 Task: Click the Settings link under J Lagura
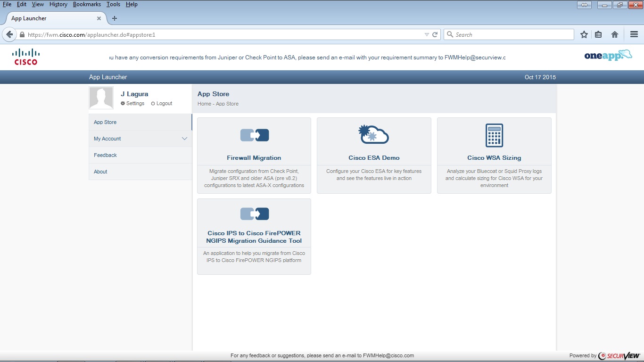135,103
